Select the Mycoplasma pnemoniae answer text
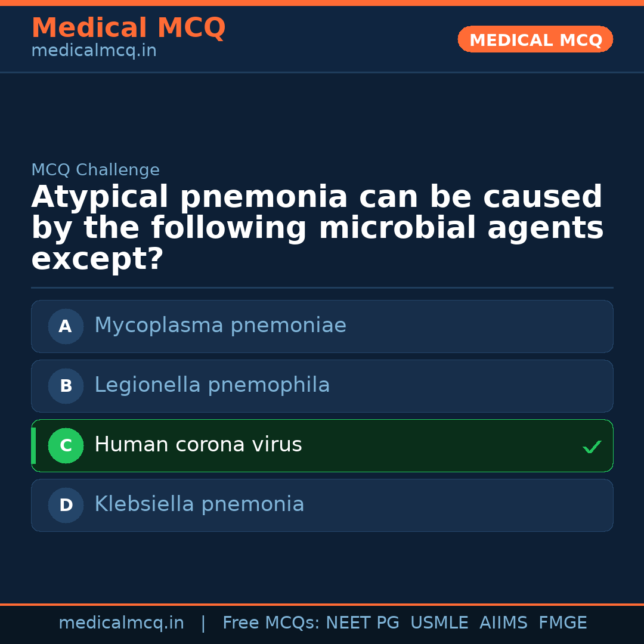 (x=220, y=326)
